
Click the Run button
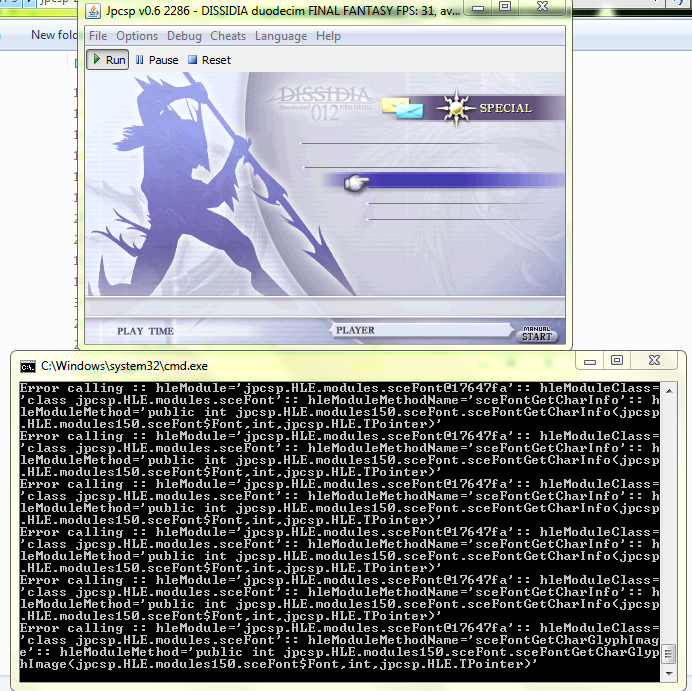[108, 60]
